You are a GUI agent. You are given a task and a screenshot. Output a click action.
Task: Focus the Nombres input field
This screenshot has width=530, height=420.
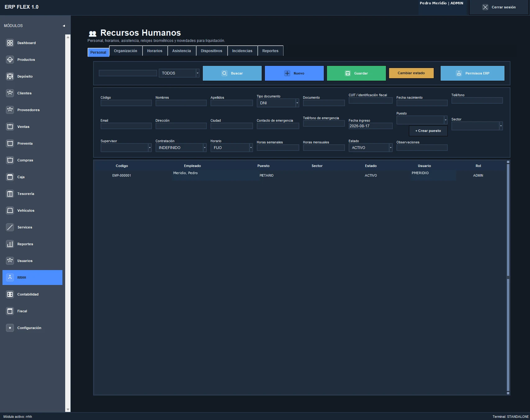181,103
